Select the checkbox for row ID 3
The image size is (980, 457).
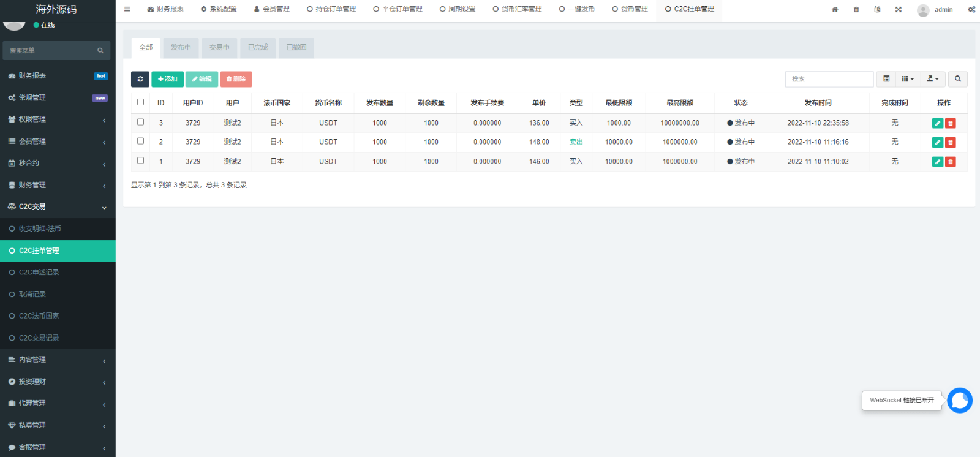pyautogui.click(x=141, y=123)
